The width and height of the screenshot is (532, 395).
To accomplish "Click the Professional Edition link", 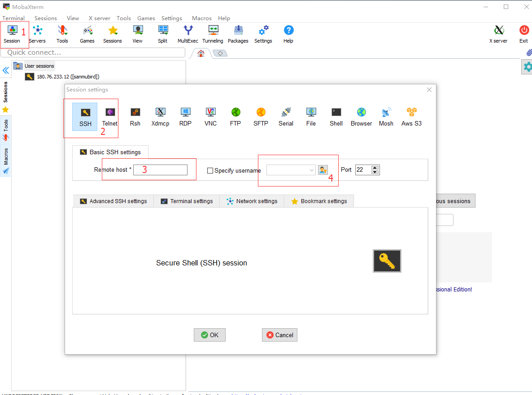I will coord(454,290).
